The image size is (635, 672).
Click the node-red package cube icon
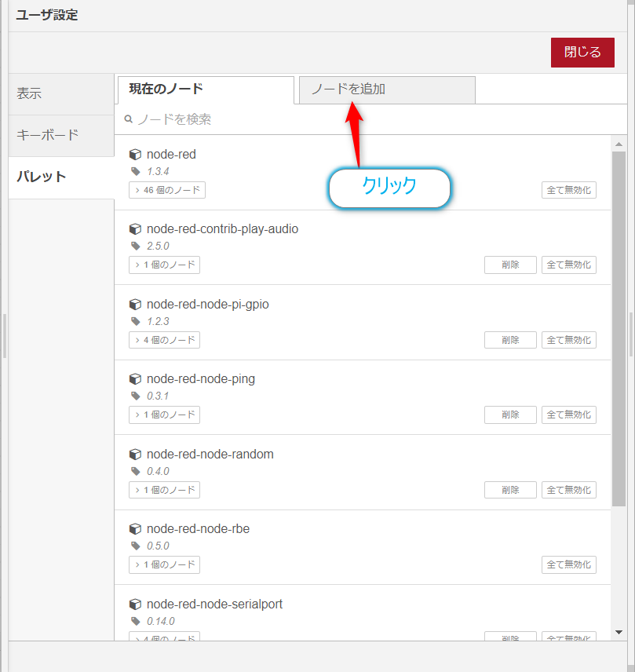(135, 155)
